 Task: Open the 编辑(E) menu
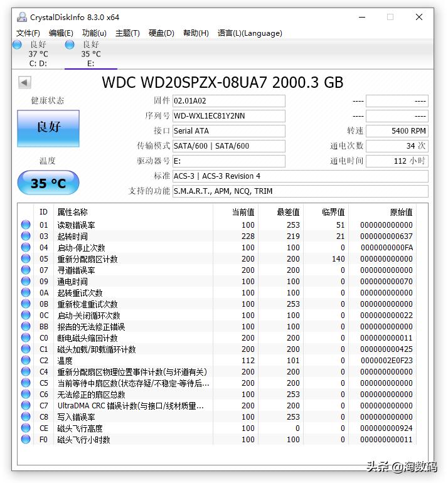click(61, 33)
